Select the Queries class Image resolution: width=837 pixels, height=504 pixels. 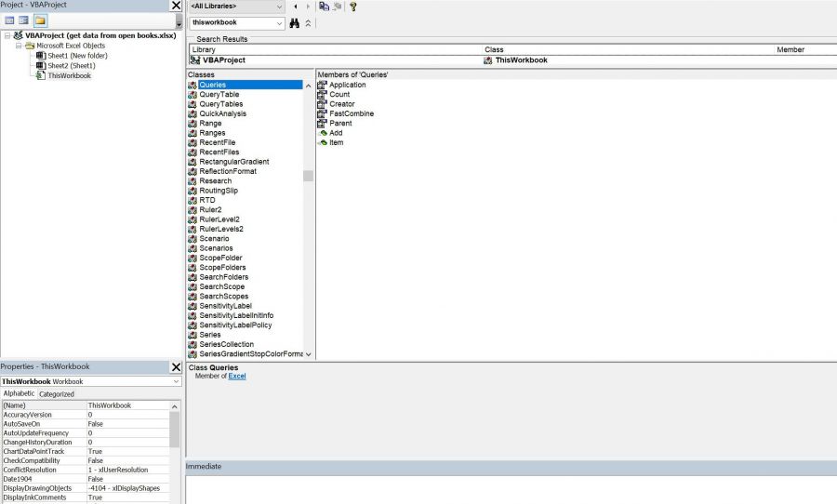coord(245,85)
